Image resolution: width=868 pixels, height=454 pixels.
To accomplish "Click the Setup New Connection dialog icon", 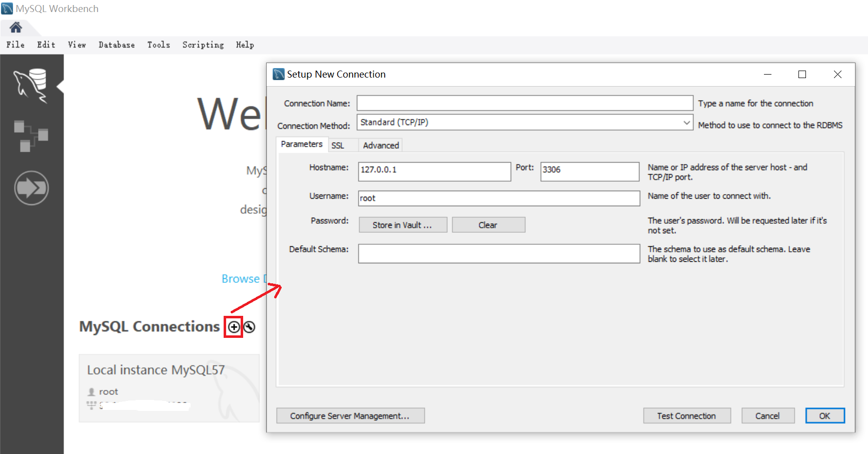I will coord(278,74).
